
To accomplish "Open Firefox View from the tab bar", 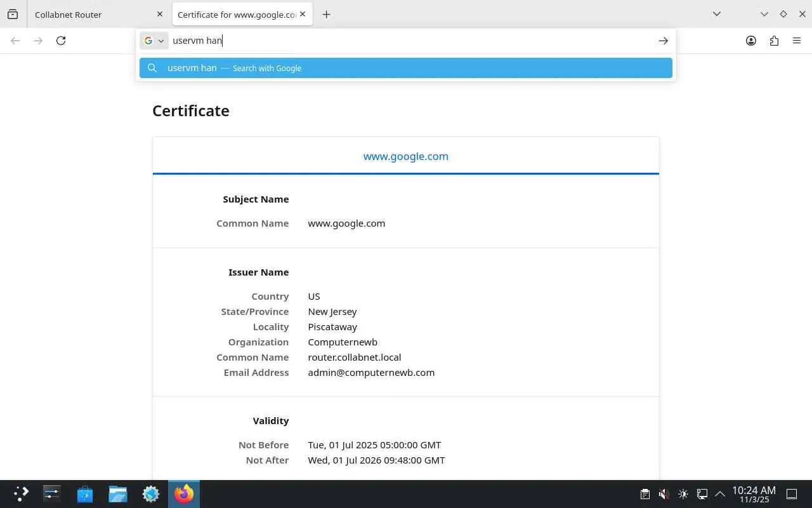I will pos(13,14).
